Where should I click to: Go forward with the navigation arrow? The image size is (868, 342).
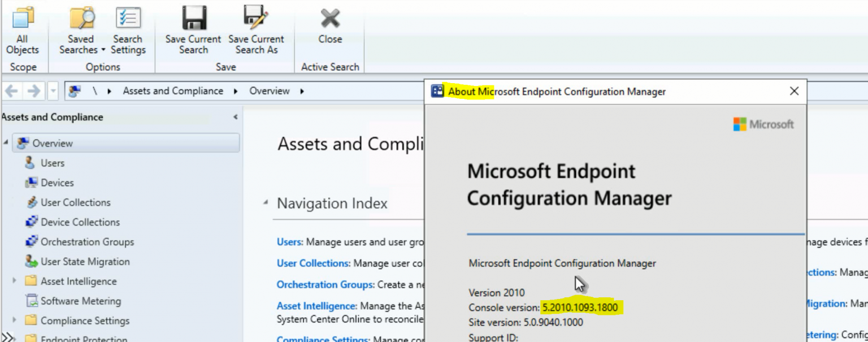click(33, 91)
